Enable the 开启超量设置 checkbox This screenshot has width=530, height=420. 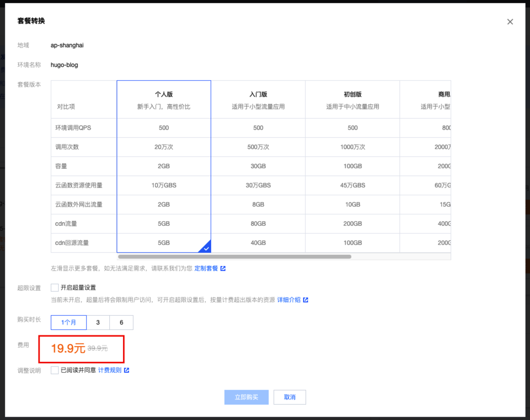(55, 288)
